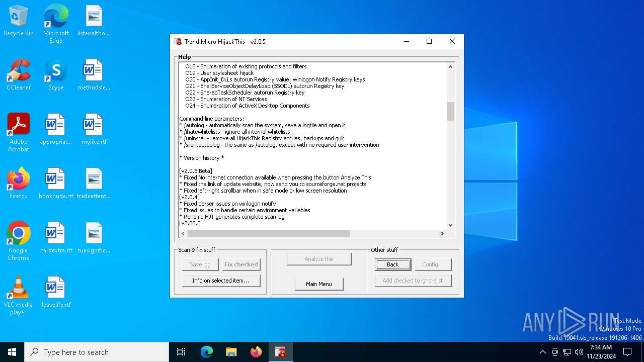
Task: Click the AnalyzeThis button
Action: click(x=319, y=259)
